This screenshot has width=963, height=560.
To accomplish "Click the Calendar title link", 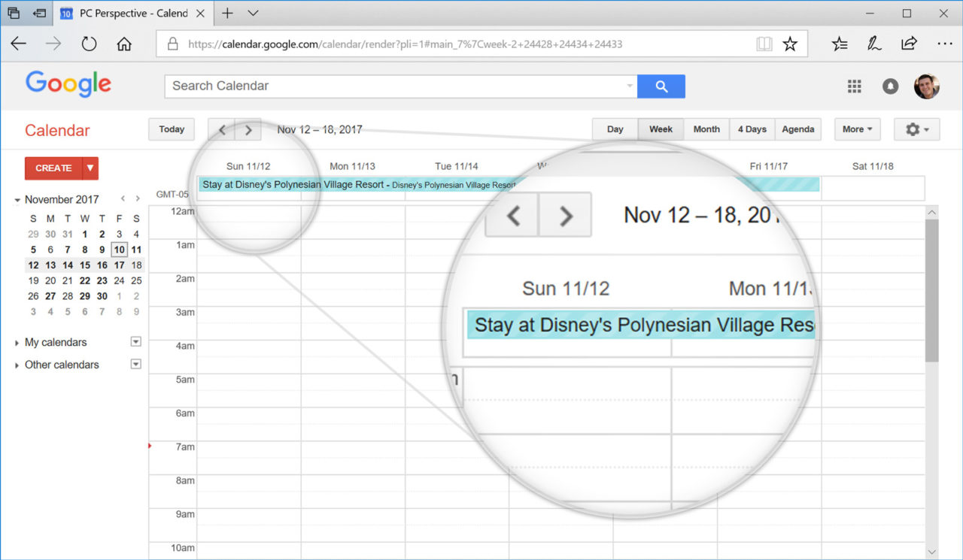I will coord(57,131).
